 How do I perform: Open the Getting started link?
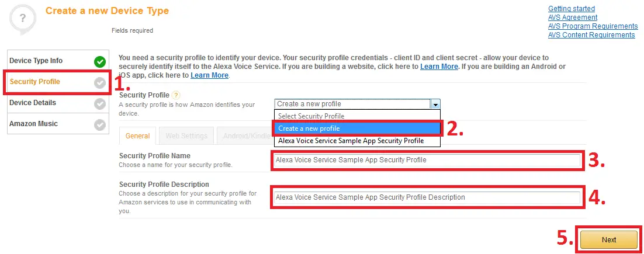coord(572,9)
